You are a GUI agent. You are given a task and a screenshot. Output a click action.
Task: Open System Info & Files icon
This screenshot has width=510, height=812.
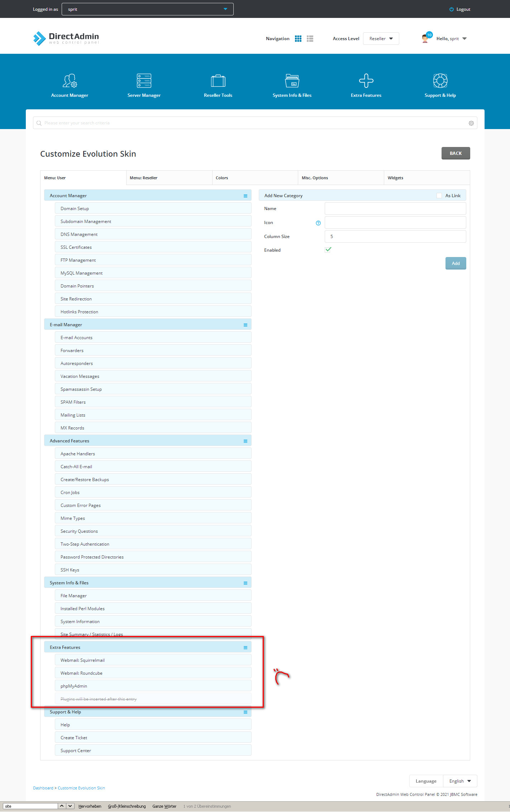292,81
